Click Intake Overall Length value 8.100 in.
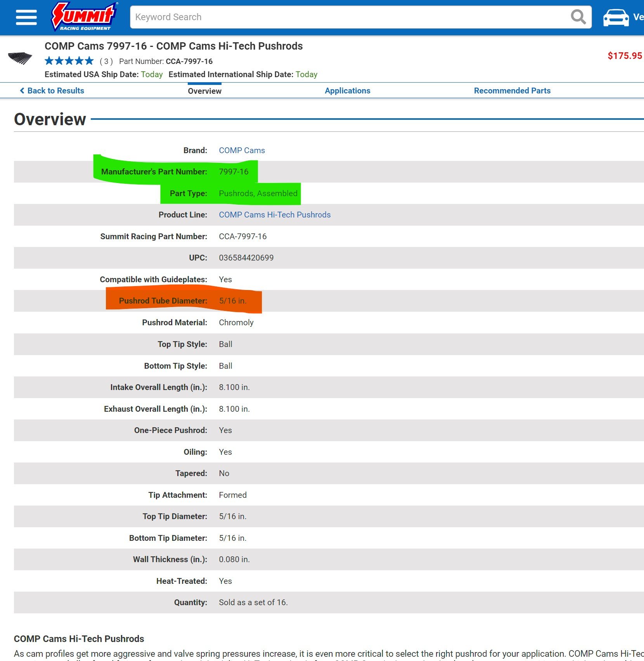This screenshot has width=644, height=661. coord(234,387)
